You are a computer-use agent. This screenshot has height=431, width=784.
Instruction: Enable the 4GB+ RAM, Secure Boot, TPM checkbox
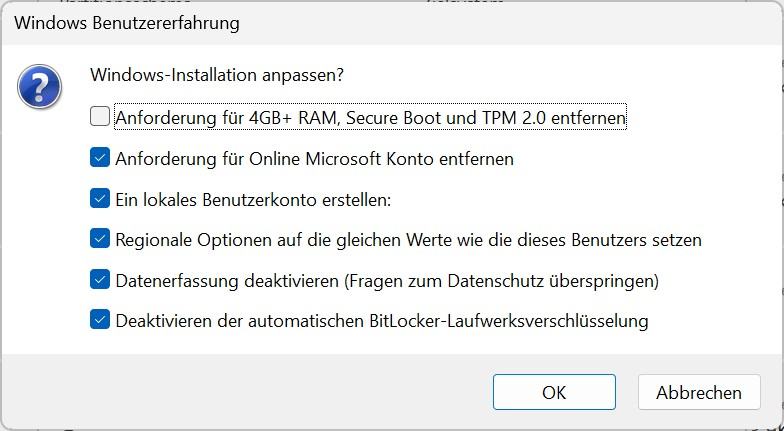tap(100, 117)
